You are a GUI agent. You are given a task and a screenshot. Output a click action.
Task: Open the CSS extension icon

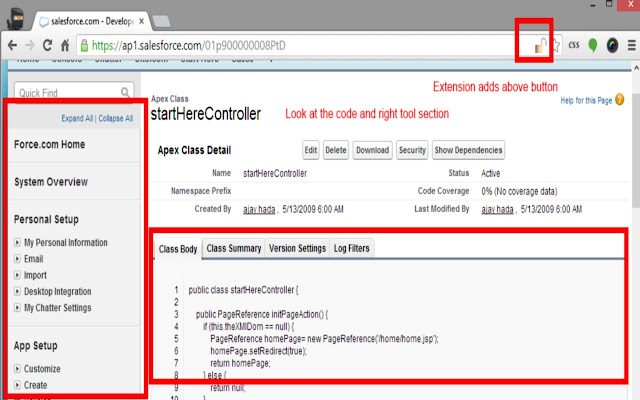(574, 45)
